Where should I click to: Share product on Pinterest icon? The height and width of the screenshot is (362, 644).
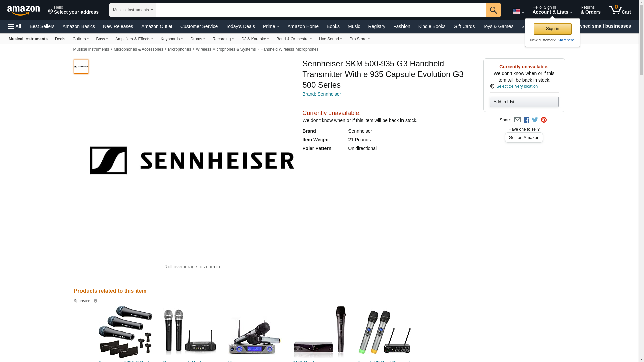tap(544, 120)
